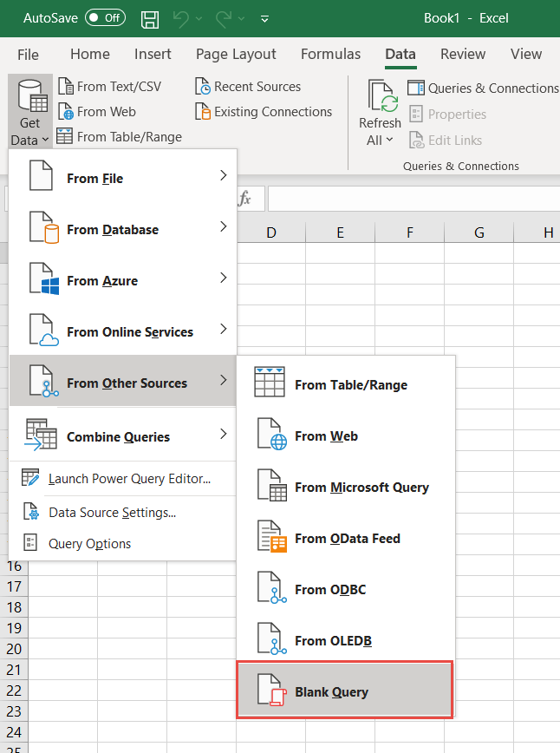560x753 pixels.
Task: Launch Power Query Editor
Action: coord(129,478)
